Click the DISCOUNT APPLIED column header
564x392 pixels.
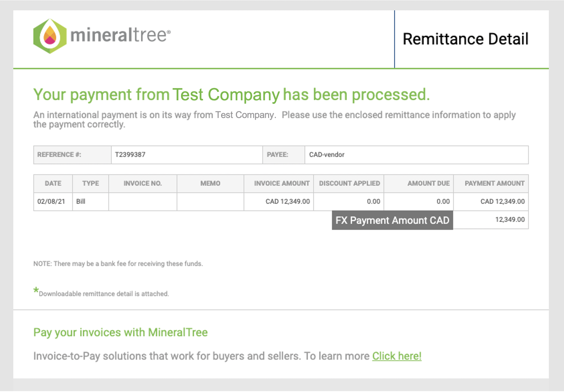click(349, 184)
